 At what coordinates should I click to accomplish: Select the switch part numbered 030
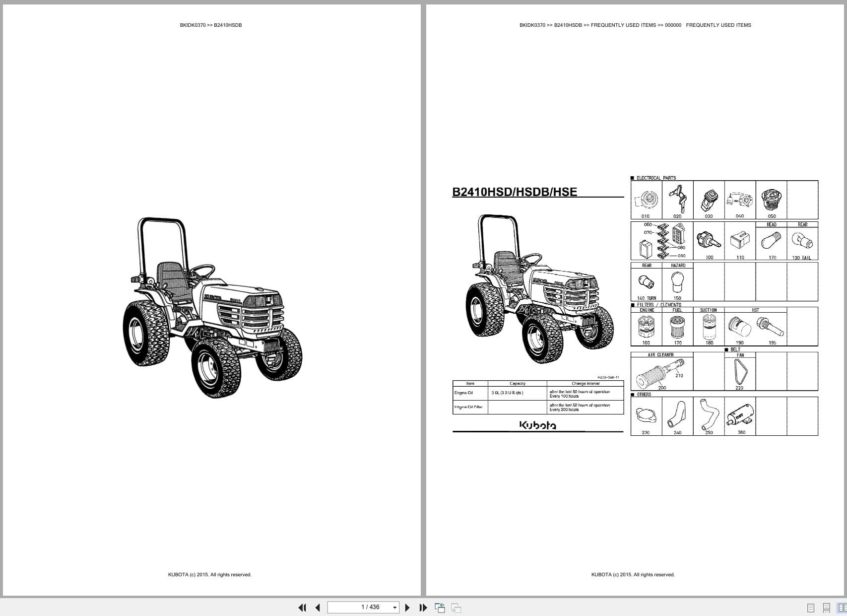pyautogui.click(x=709, y=200)
